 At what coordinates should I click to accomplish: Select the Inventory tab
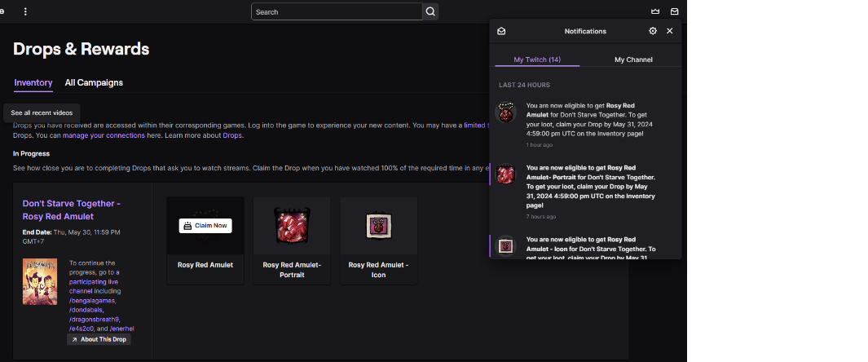pos(33,82)
